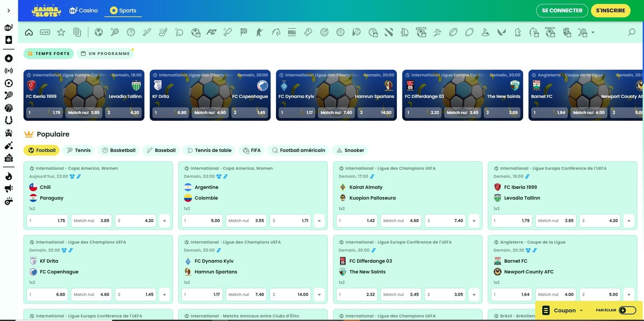Screen dimensions: 644x321
Task: Select darts target icon in toolbar
Action: [324, 32]
